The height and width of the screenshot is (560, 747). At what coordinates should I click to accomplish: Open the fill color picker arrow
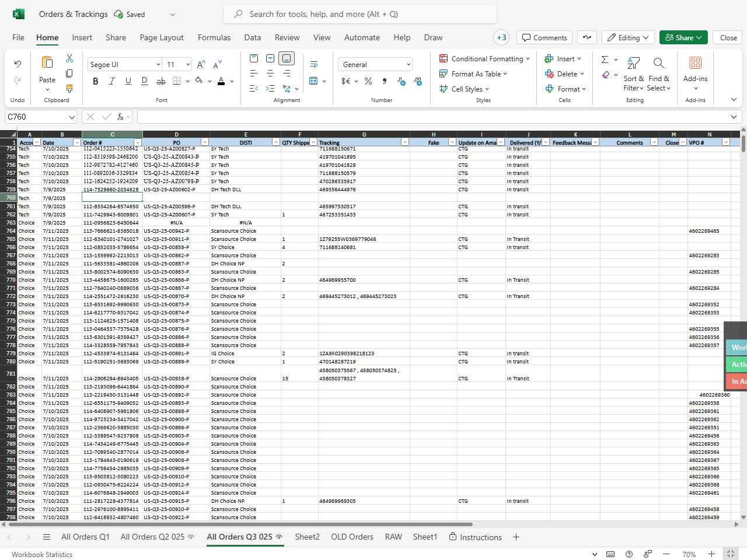point(210,81)
